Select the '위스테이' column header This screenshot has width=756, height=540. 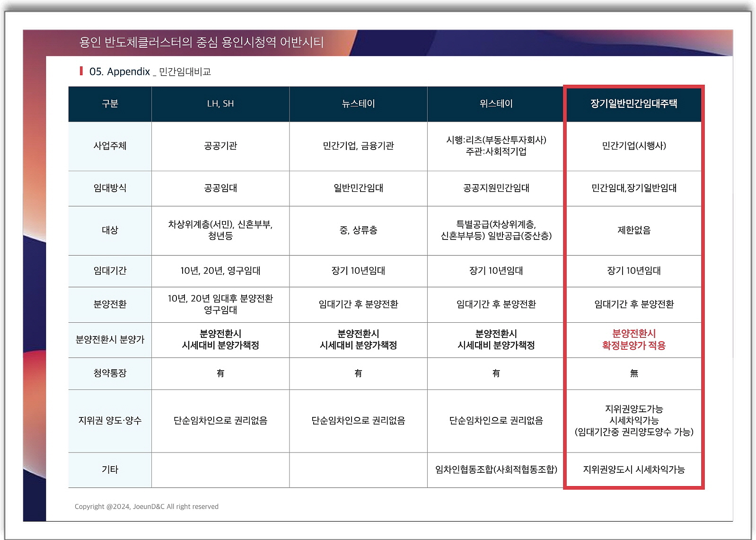[496, 104]
